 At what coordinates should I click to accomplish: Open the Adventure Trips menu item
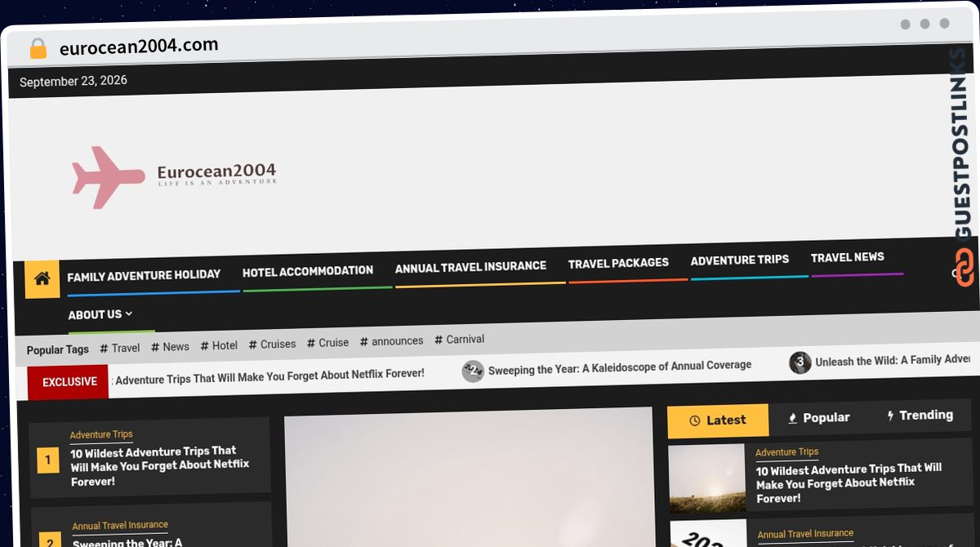[739, 260]
